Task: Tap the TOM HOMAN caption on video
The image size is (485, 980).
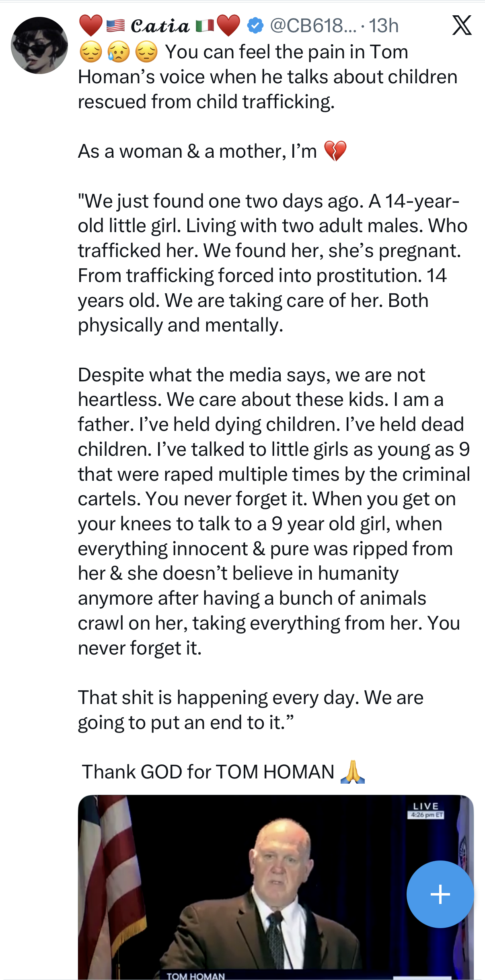Action: click(x=196, y=976)
